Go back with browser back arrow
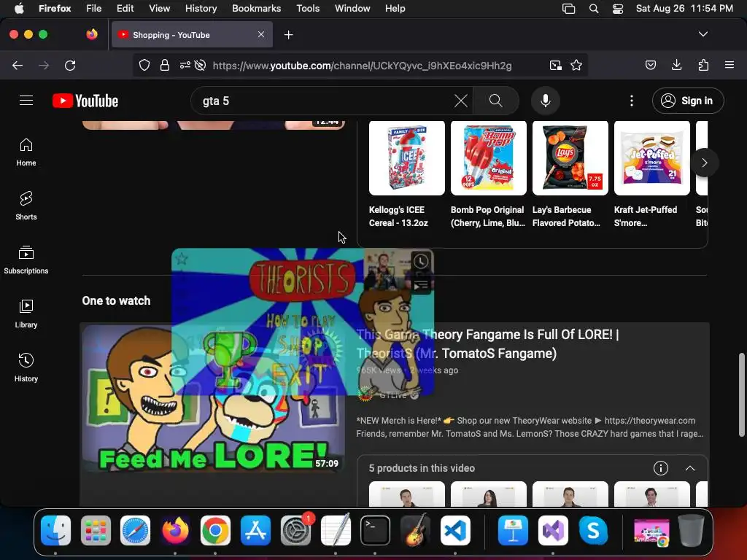This screenshot has width=747, height=560. (18, 65)
